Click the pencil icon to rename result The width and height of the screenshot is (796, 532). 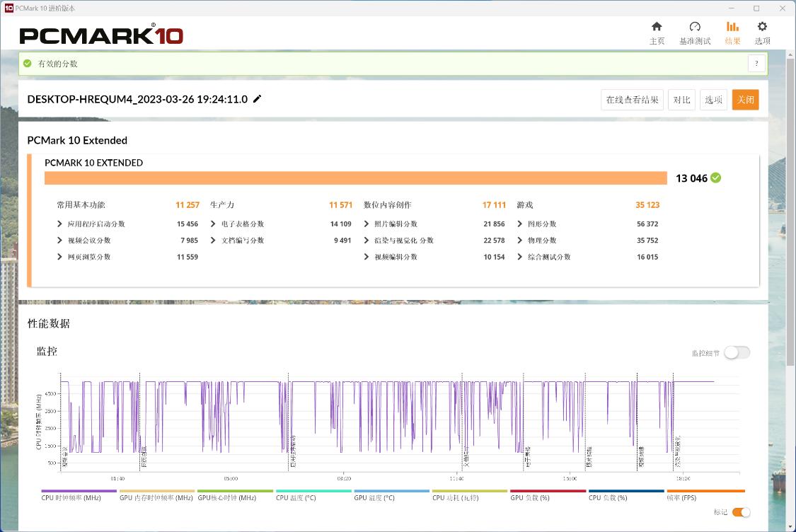(x=256, y=99)
